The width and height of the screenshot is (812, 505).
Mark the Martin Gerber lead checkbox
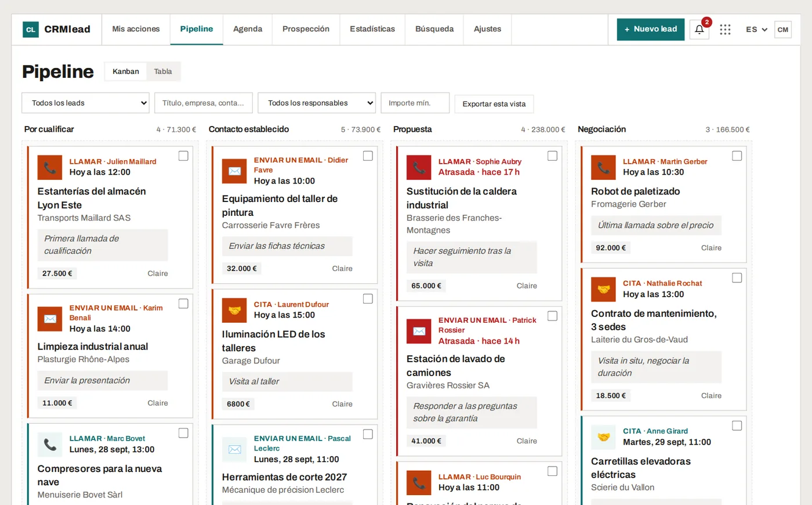click(737, 156)
